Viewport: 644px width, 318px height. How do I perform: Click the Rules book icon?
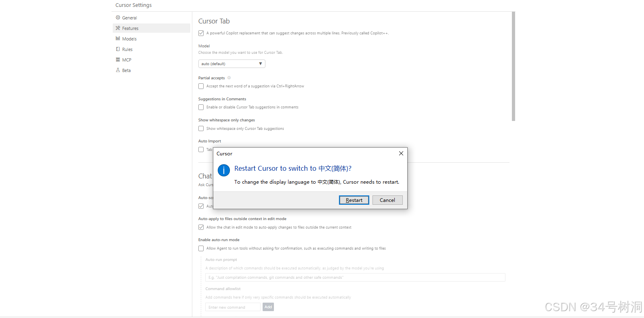(118, 49)
